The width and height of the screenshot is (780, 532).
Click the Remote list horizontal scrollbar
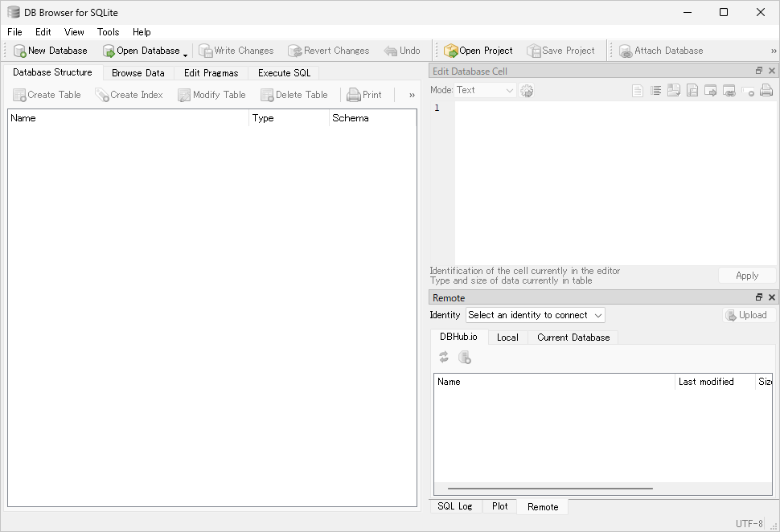coord(550,488)
